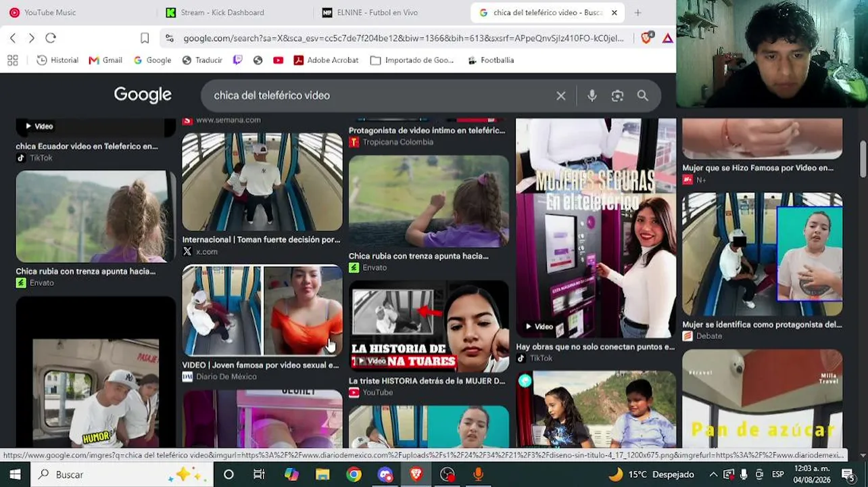868x487 pixels.
Task: Submit search with the magnifier icon
Action: pos(643,95)
